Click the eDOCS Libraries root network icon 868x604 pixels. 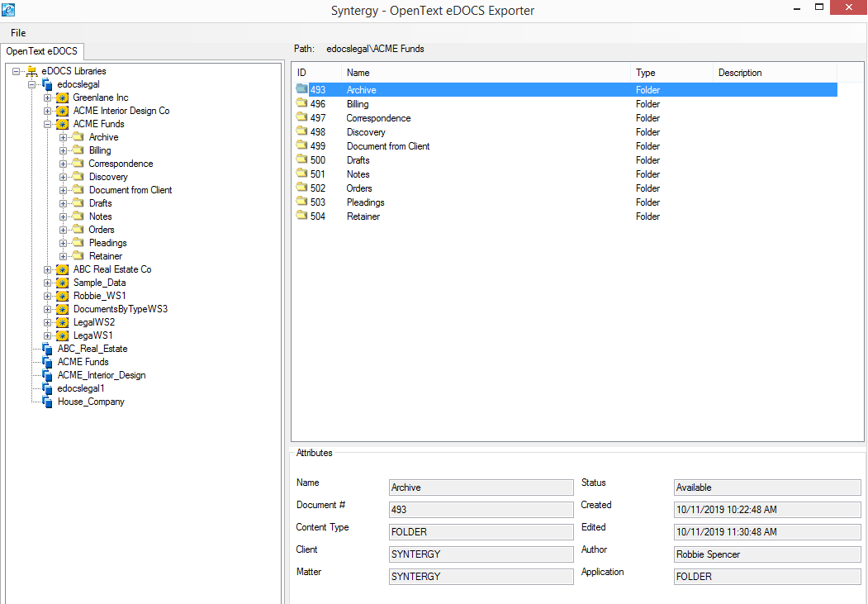click(31, 71)
